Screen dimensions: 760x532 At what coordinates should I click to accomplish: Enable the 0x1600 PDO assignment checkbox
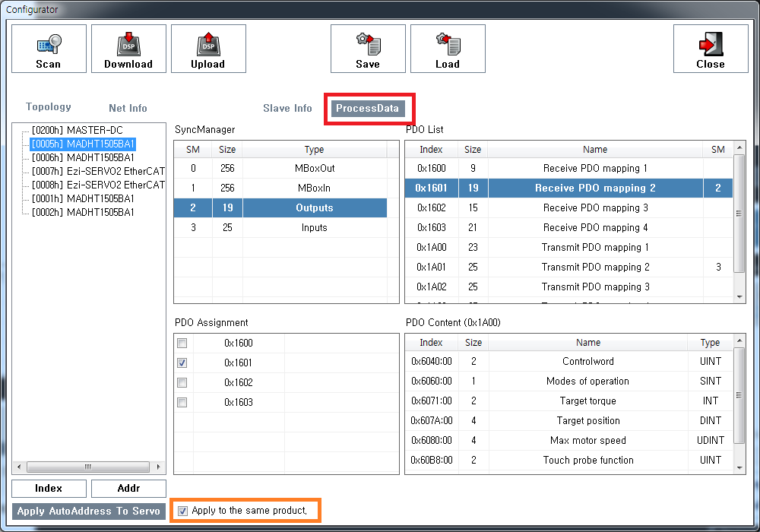[x=182, y=344]
